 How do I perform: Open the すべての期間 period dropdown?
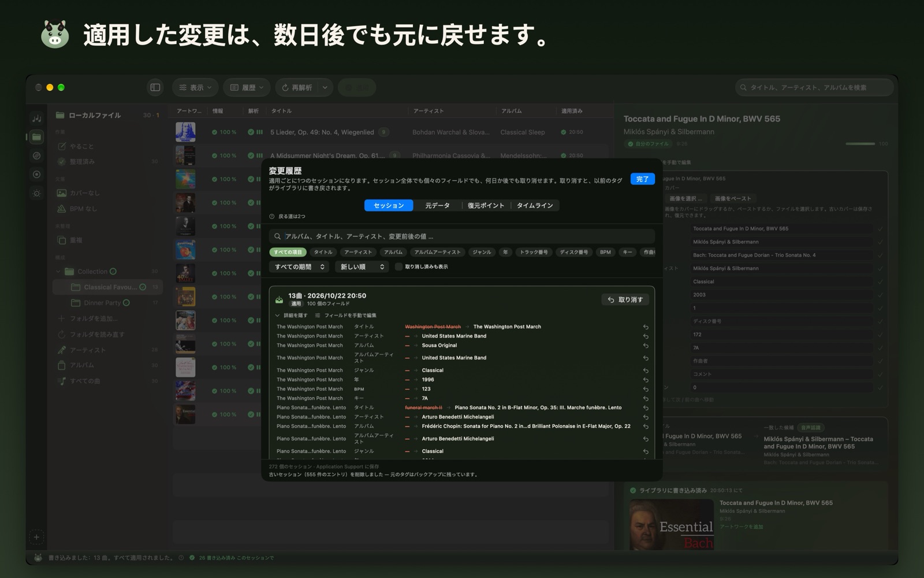tap(300, 266)
